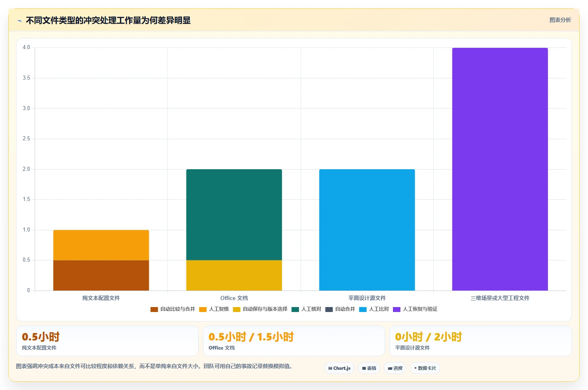Select the brown 自动比较与合并 bar segment
The image size is (588, 390).
[101, 275]
